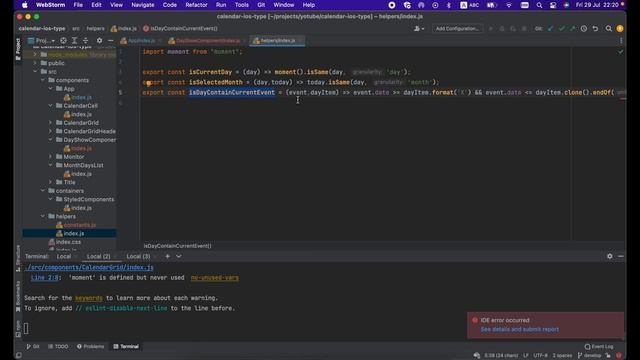Expand the Title folder
640x360 pixels.
pyautogui.click(x=51, y=182)
